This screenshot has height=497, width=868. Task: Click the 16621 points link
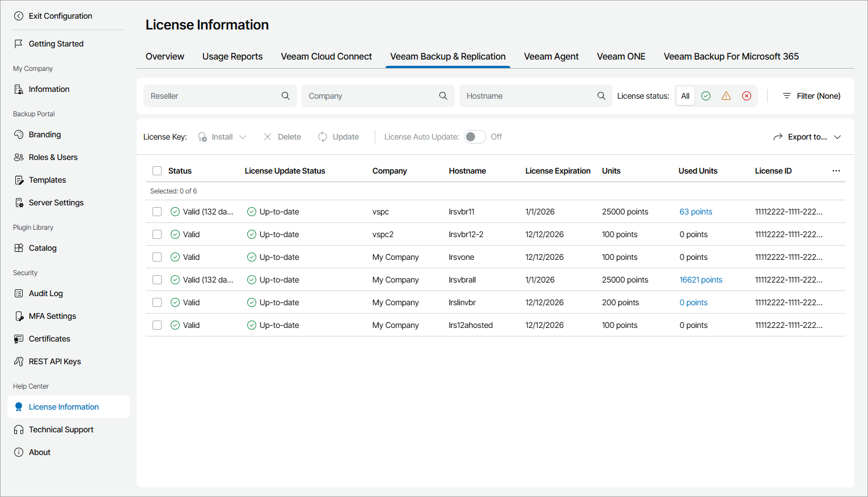tap(701, 279)
